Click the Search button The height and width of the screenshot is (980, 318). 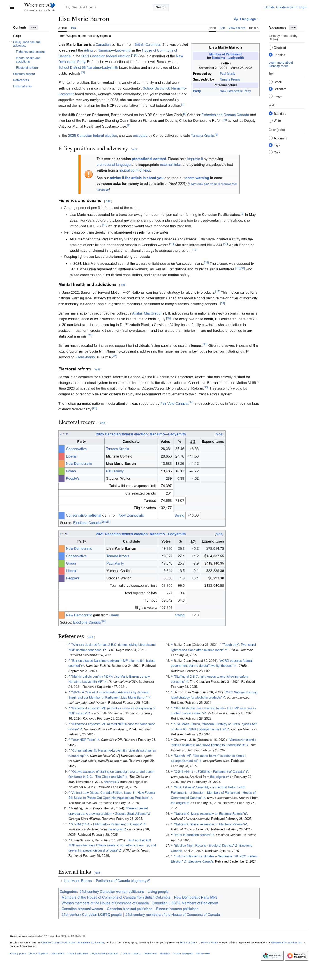click(x=161, y=7)
